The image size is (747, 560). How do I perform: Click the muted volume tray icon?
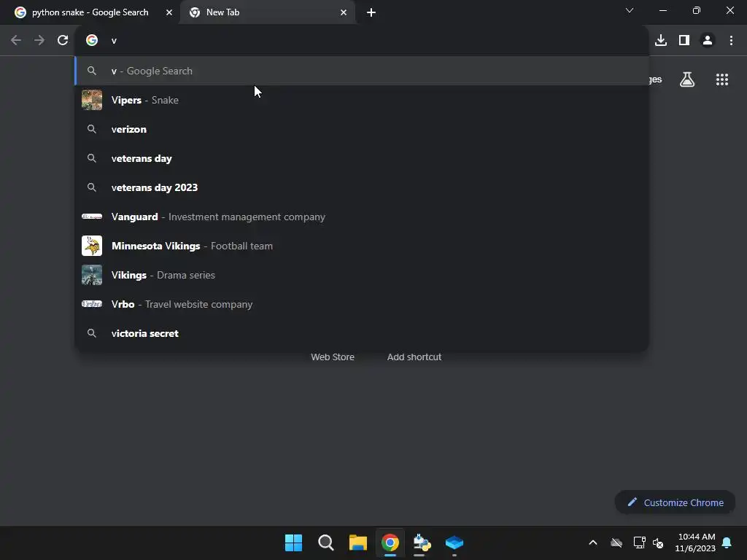(659, 542)
